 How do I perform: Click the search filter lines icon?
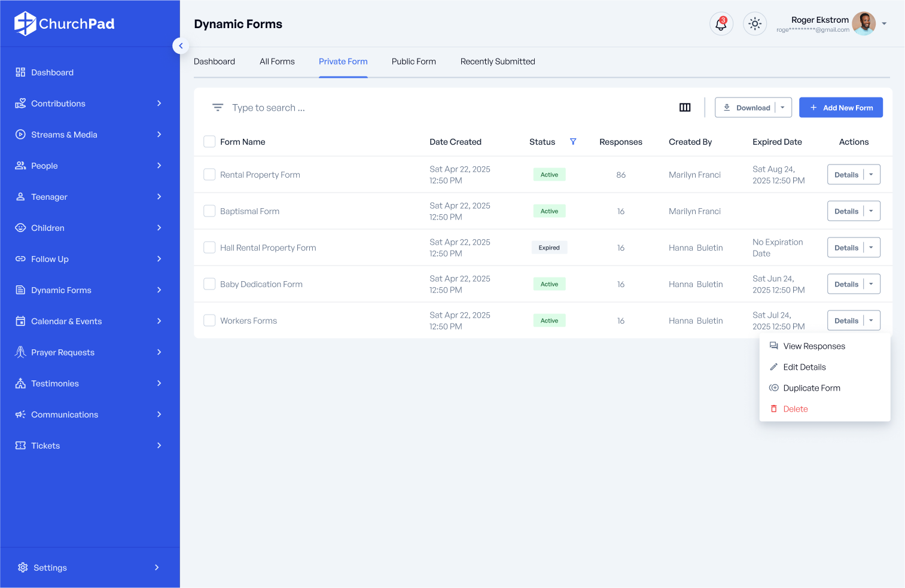click(218, 108)
